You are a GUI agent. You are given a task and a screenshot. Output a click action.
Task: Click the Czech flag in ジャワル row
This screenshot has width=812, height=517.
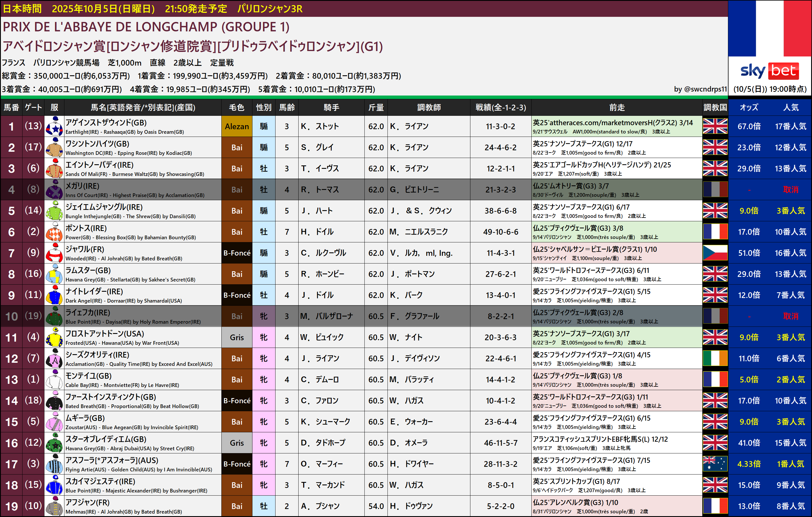pyautogui.click(x=715, y=253)
